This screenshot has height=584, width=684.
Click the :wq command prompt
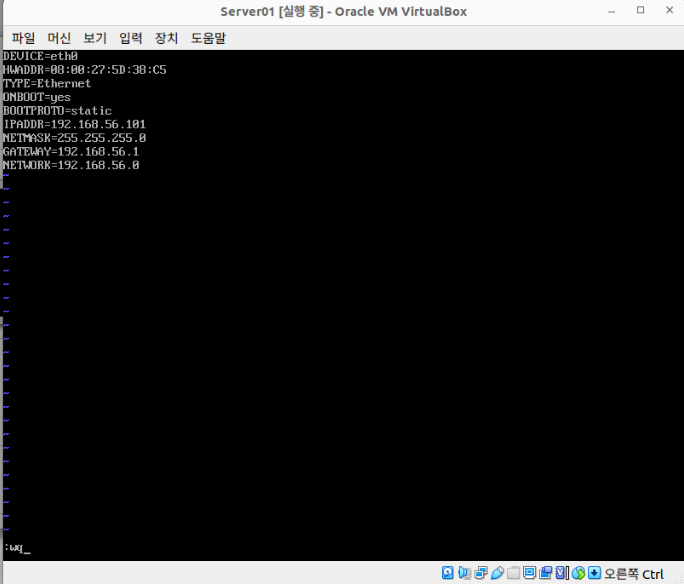(17, 548)
